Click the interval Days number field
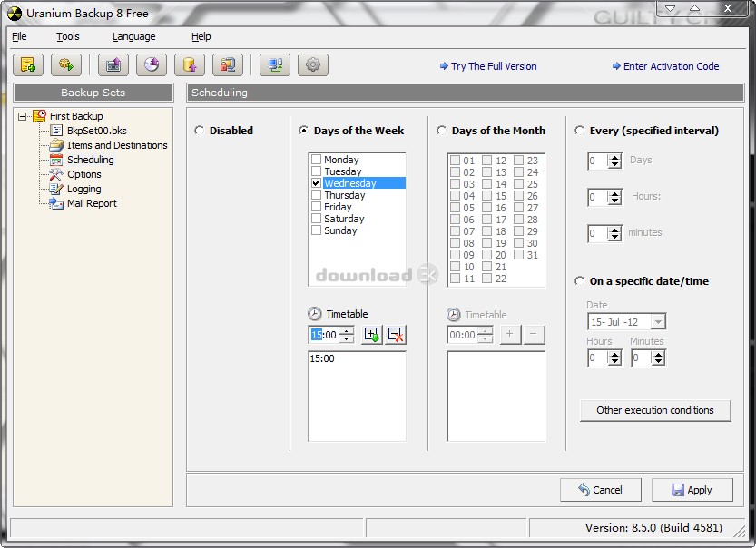The image size is (756, 548). coord(598,161)
